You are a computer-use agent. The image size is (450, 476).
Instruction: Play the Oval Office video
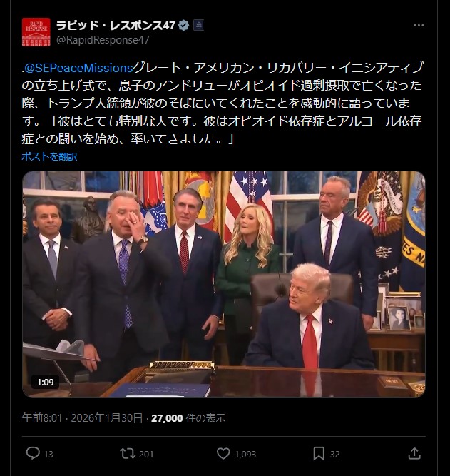224,284
